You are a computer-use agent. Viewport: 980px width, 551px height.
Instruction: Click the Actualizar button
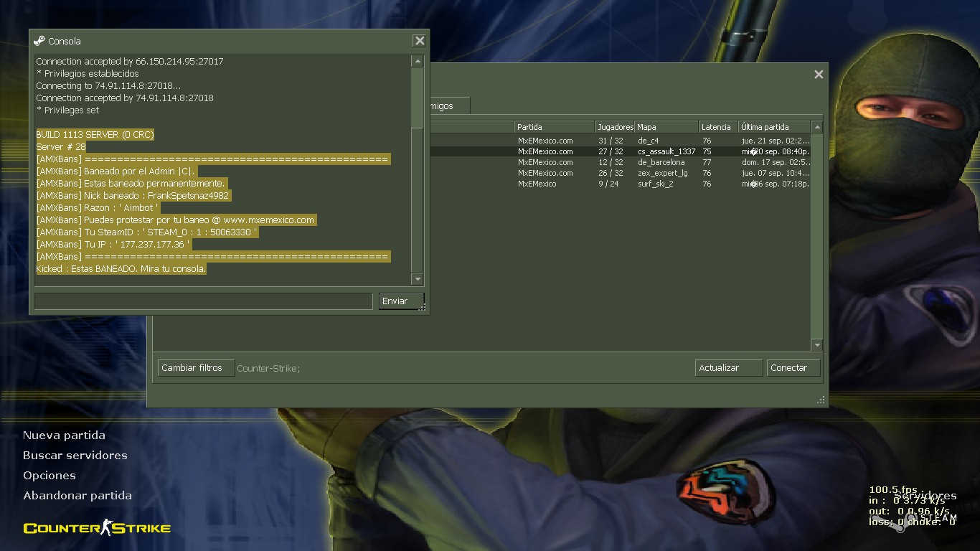729,368
